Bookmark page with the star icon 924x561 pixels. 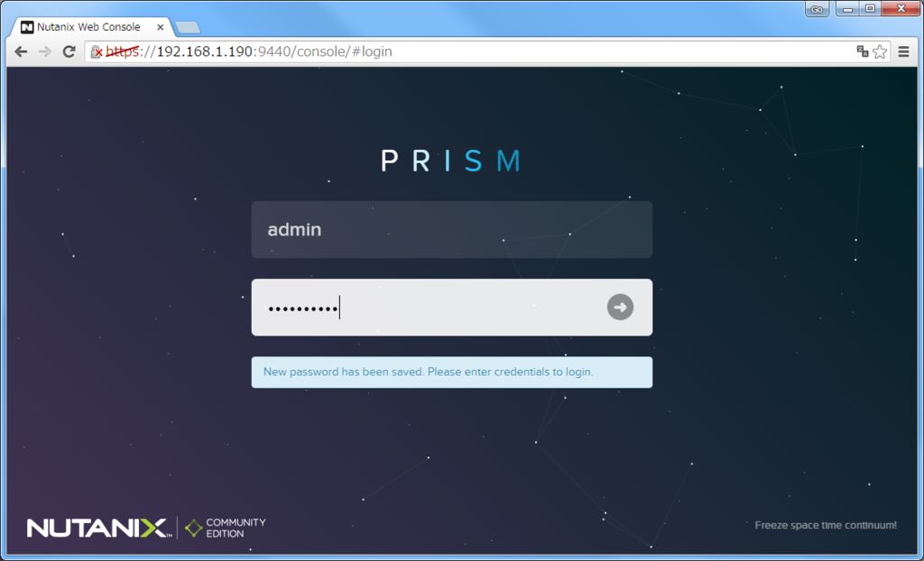880,51
